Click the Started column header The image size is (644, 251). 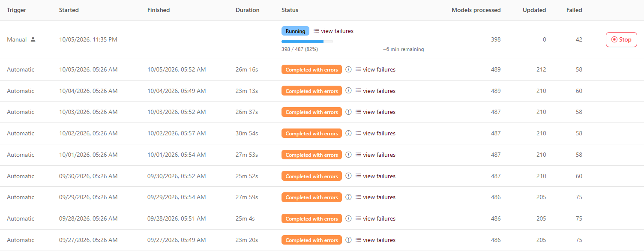(x=69, y=10)
